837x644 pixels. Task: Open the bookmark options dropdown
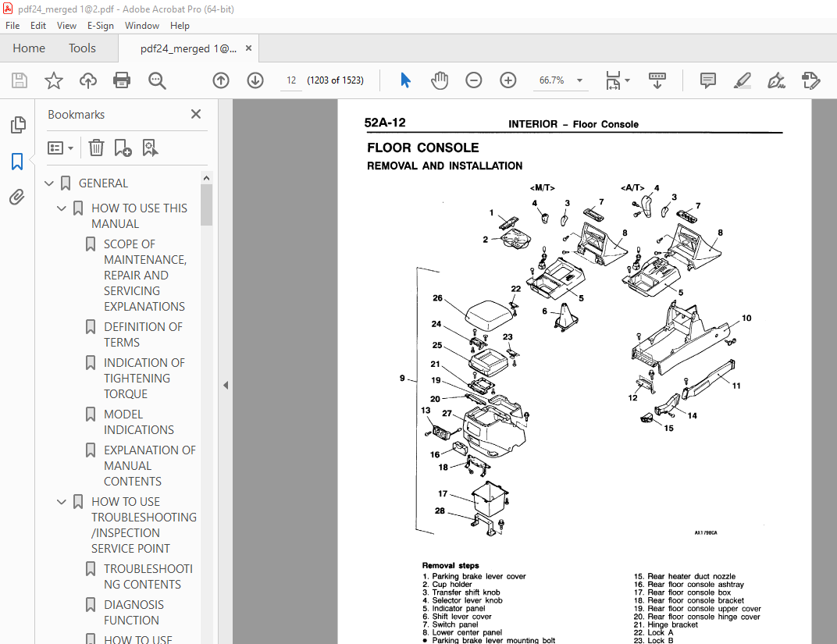coord(60,148)
